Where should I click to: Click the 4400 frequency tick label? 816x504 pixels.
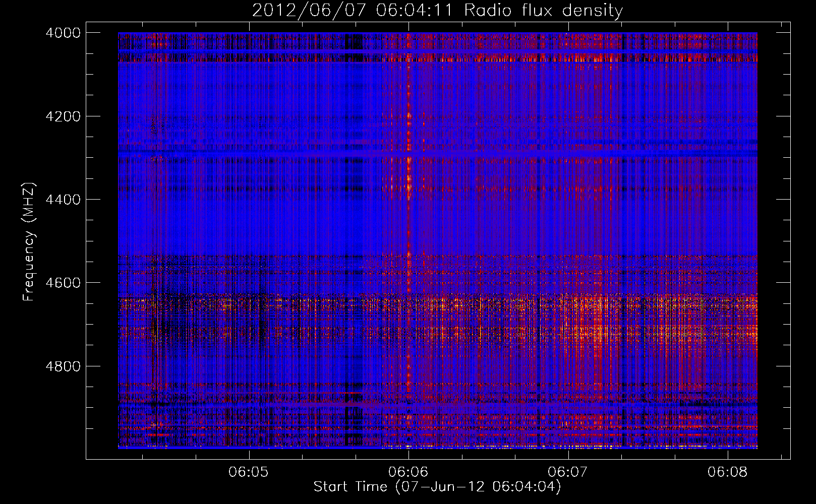(x=63, y=200)
